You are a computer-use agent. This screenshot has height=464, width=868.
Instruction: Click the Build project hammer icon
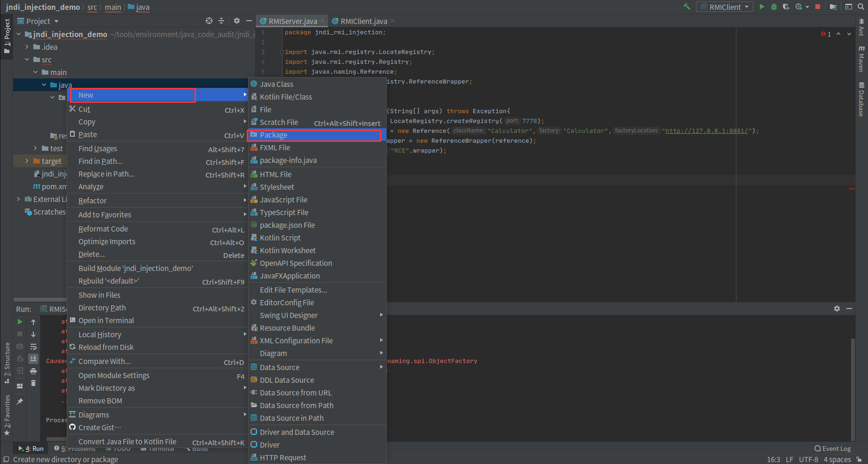(x=687, y=7)
